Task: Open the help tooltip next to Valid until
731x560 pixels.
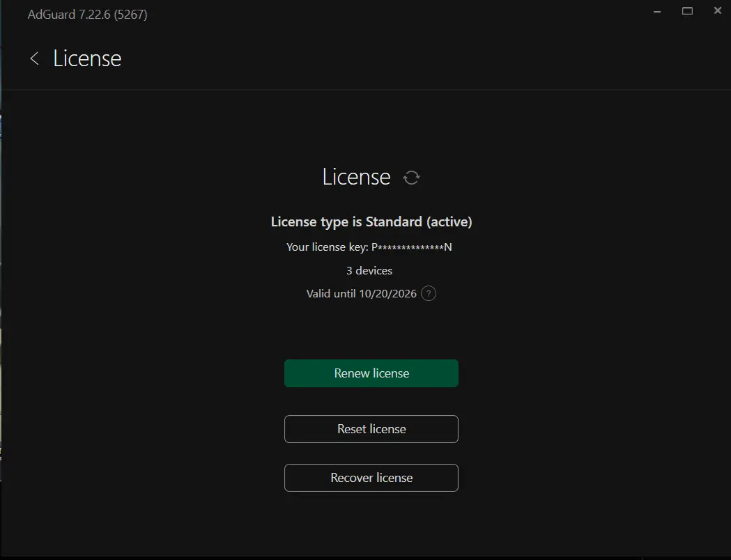Action: click(x=429, y=293)
